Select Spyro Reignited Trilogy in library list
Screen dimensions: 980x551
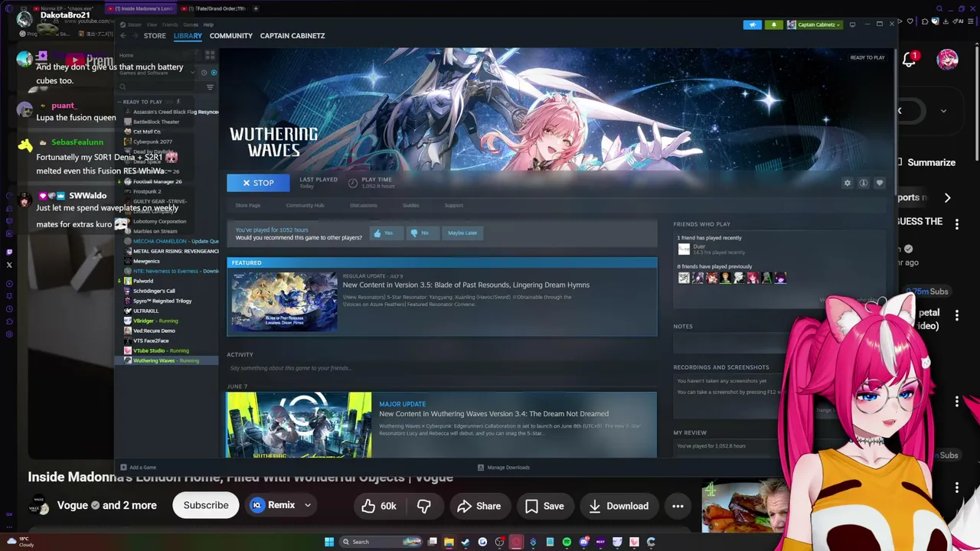click(162, 301)
